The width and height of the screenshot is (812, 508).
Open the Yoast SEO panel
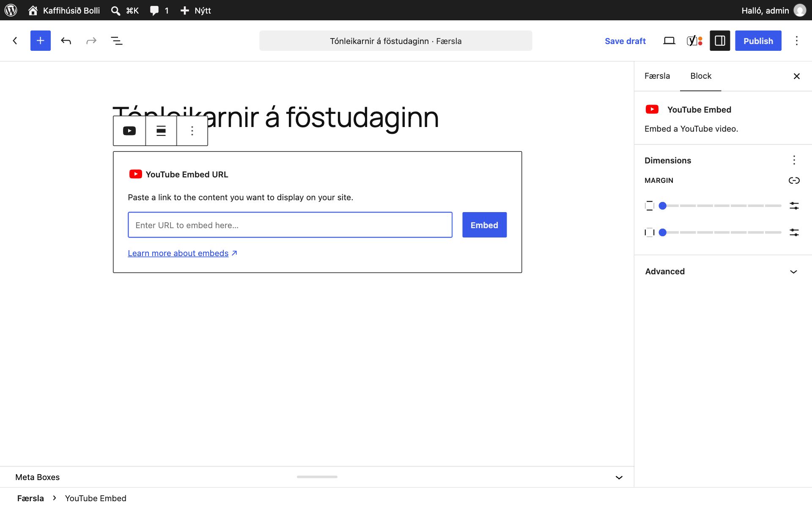tap(694, 41)
